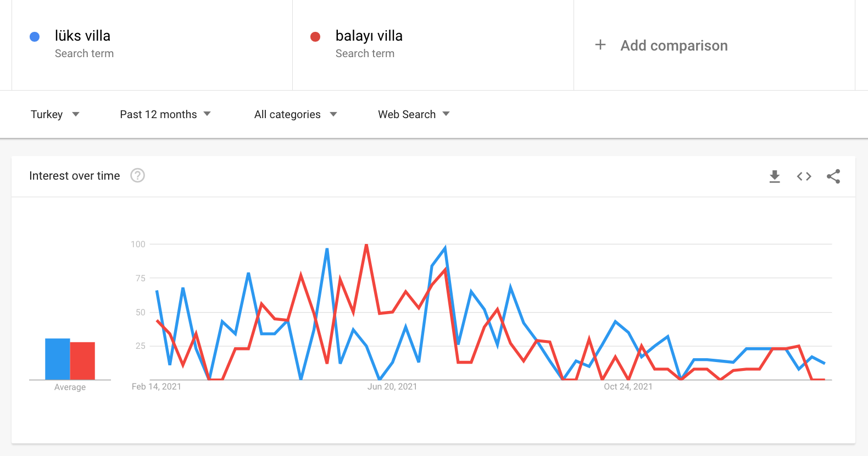Open the Interest over time help icon
Image resolution: width=868 pixels, height=456 pixels.
(x=137, y=175)
